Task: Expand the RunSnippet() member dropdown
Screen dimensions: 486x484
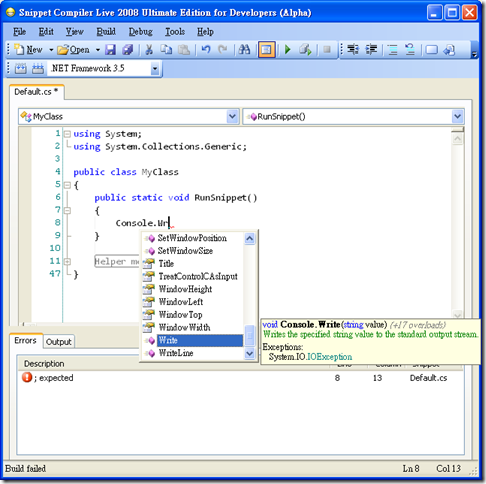Action: pyautogui.click(x=457, y=117)
